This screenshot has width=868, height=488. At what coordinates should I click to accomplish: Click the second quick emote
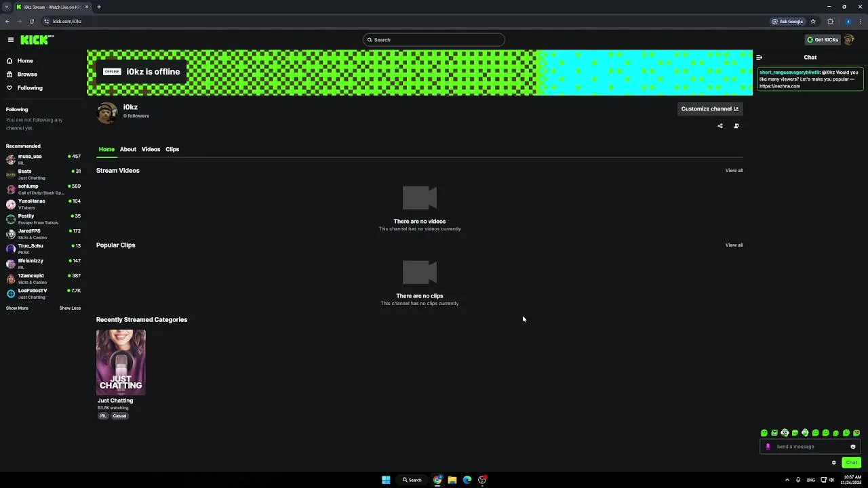pyautogui.click(x=774, y=433)
